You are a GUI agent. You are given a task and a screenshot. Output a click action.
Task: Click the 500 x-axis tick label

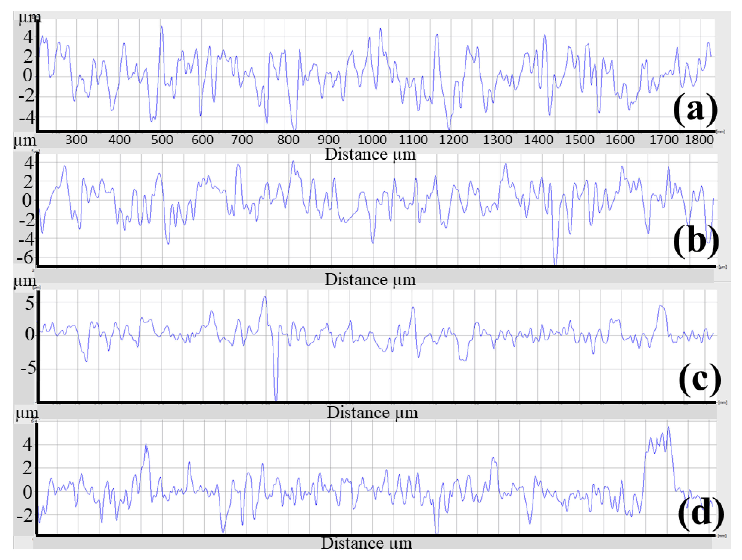click(x=162, y=139)
